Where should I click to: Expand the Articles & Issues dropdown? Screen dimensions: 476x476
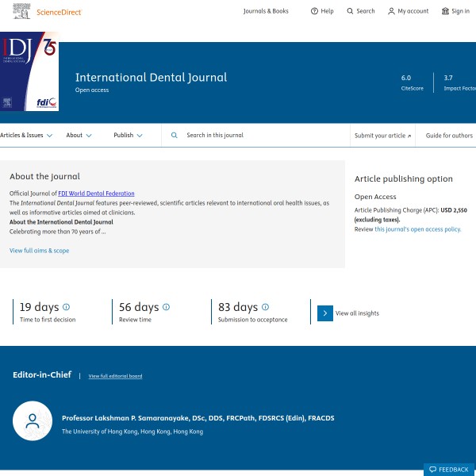pos(26,136)
